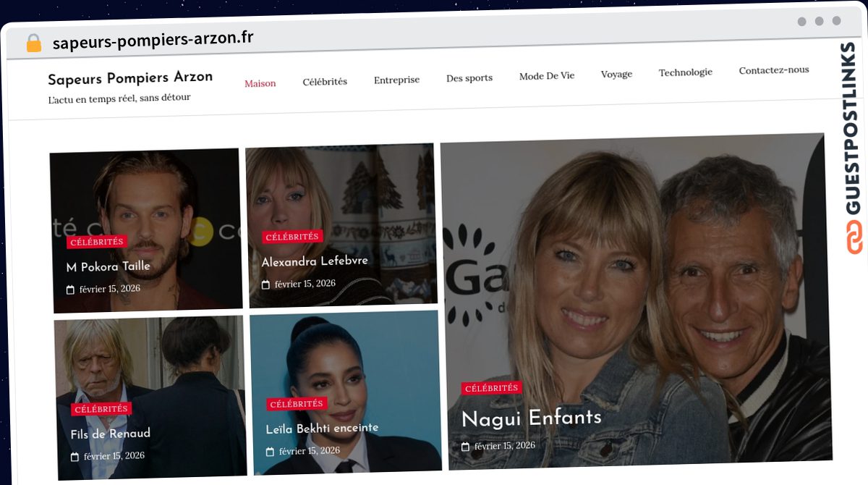This screenshot has height=485, width=868.
Task: Select Des sports in navigation
Action: click(469, 78)
